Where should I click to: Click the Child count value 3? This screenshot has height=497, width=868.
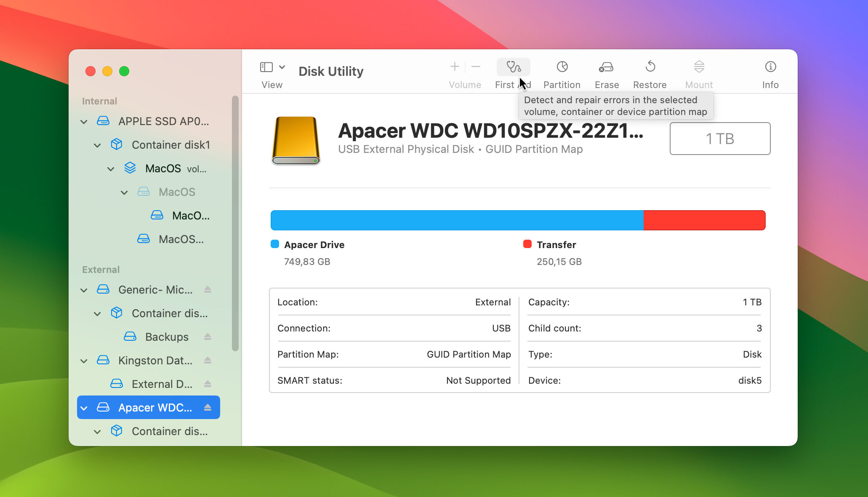759,328
